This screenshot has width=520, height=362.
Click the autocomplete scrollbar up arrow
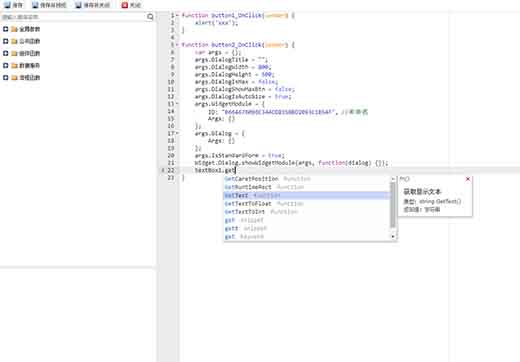(393, 179)
